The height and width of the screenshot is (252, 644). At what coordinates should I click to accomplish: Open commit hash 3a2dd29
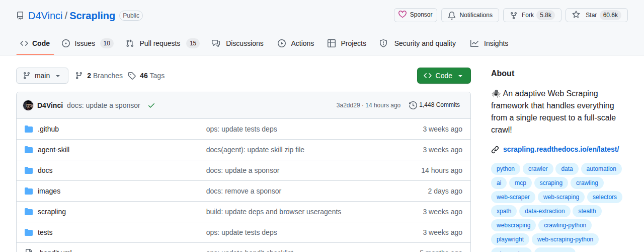pyautogui.click(x=348, y=105)
